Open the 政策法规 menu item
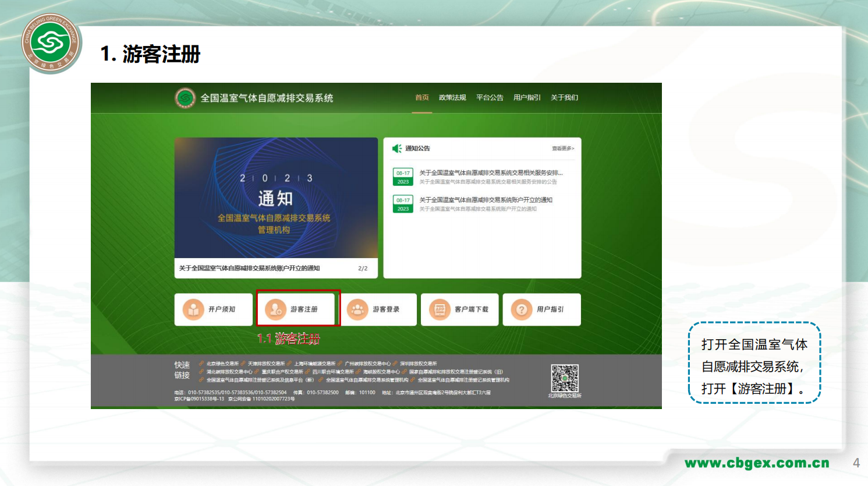Viewport: 868px width, 486px height. tap(452, 98)
